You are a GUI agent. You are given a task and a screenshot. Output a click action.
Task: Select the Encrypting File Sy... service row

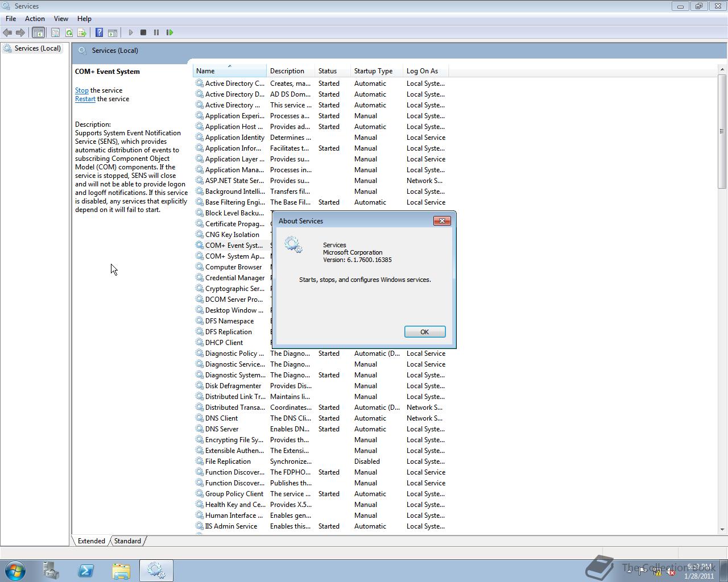tap(321, 440)
